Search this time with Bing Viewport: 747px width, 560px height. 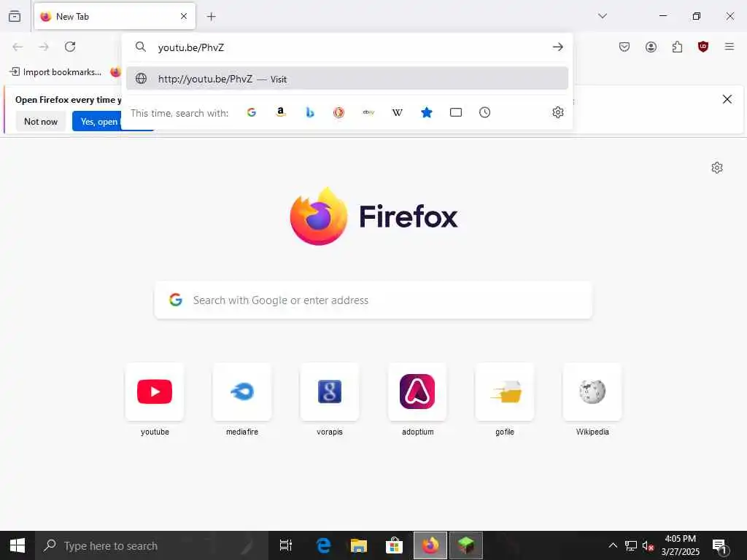[x=309, y=112]
